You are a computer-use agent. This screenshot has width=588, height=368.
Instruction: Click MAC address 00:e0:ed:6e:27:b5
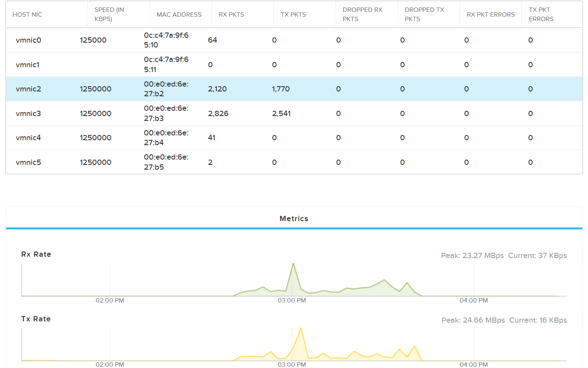tap(166, 162)
